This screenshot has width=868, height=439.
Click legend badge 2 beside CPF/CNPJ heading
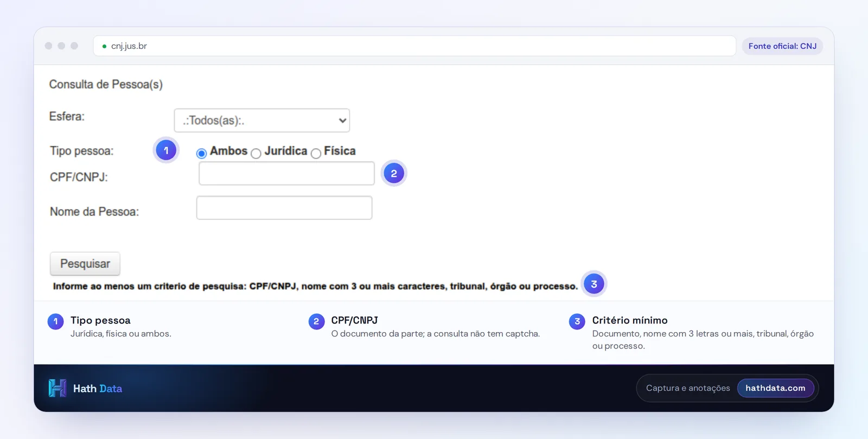point(316,321)
